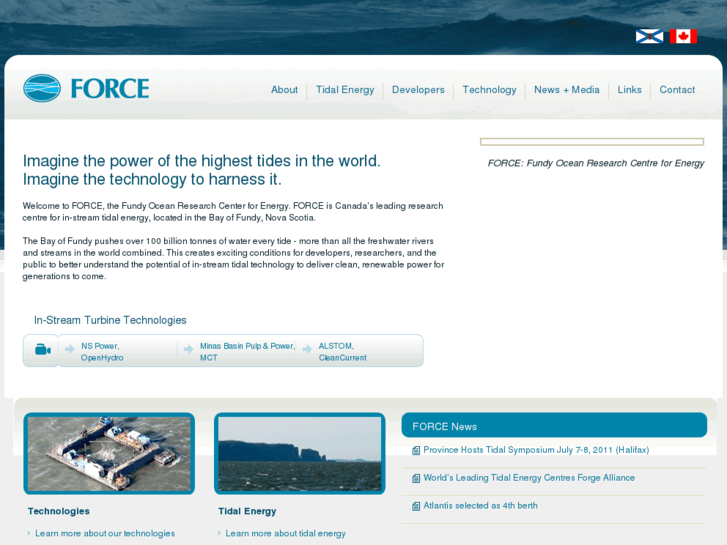This screenshot has height=545, width=727.
Task: Click the Technologies barge thumbnail image
Action: [109, 454]
